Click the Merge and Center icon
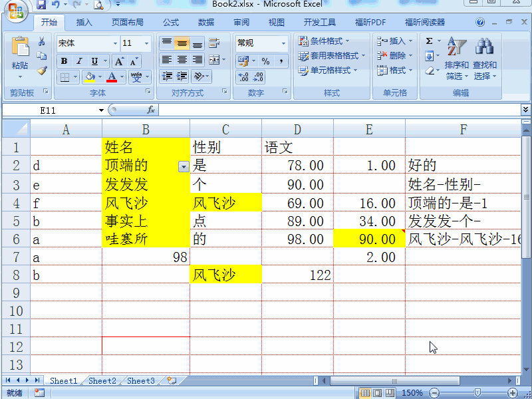Screen dimensions: 532x399 [214, 60]
